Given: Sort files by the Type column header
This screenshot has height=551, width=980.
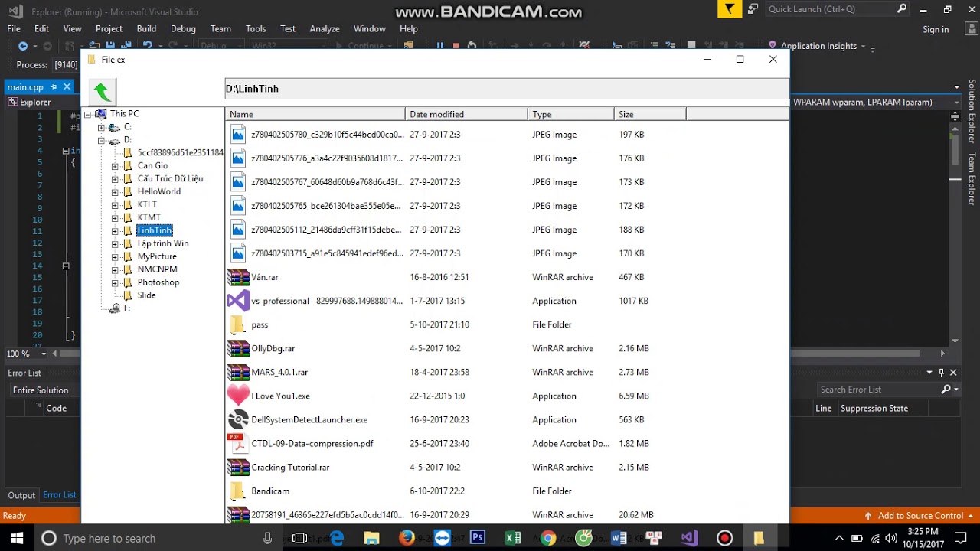Looking at the screenshot, I should pos(571,114).
